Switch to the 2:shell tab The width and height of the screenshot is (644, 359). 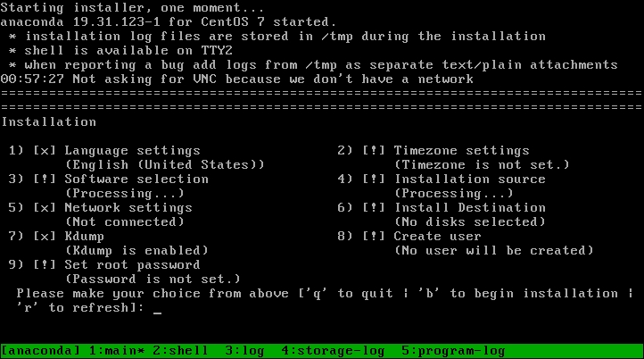pyautogui.click(x=180, y=351)
